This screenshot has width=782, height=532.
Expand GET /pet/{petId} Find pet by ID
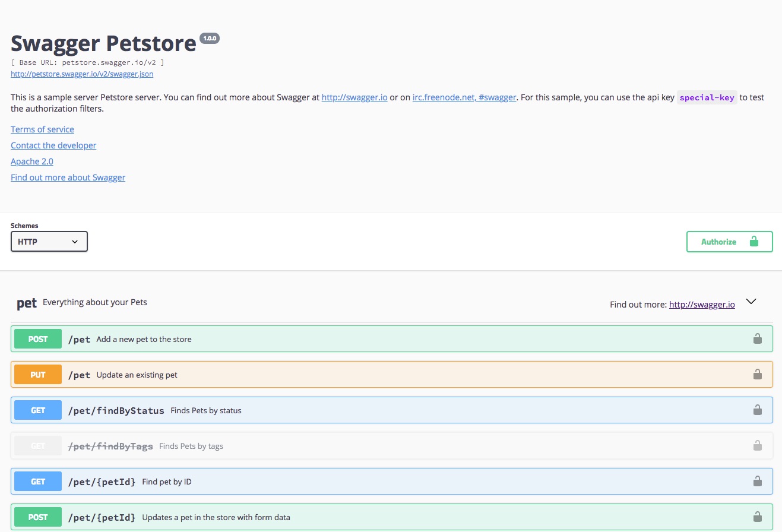[x=392, y=482]
